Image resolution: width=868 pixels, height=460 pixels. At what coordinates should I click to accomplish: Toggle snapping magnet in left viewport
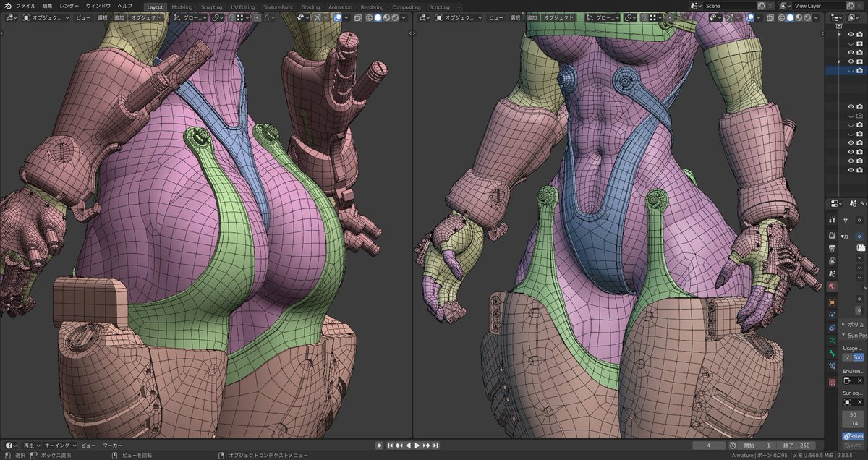[x=231, y=17]
